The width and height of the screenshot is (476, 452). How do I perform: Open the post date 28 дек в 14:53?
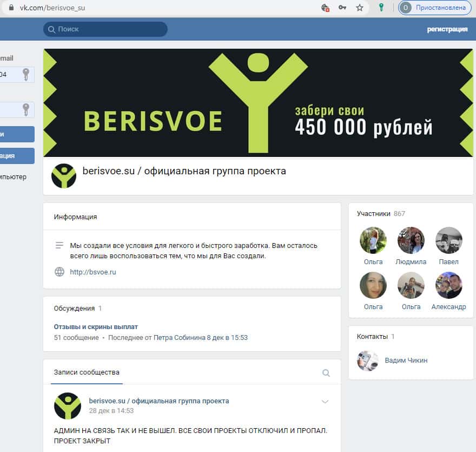pyautogui.click(x=111, y=411)
